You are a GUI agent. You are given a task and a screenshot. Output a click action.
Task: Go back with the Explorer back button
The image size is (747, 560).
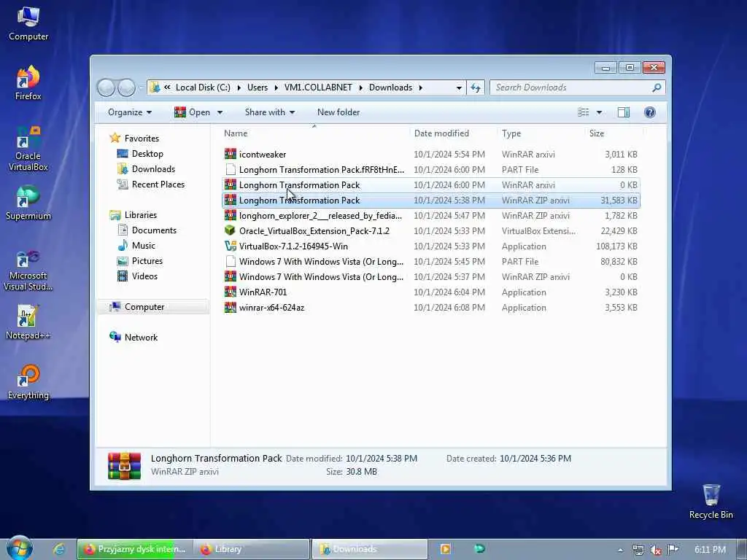tap(106, 87)
